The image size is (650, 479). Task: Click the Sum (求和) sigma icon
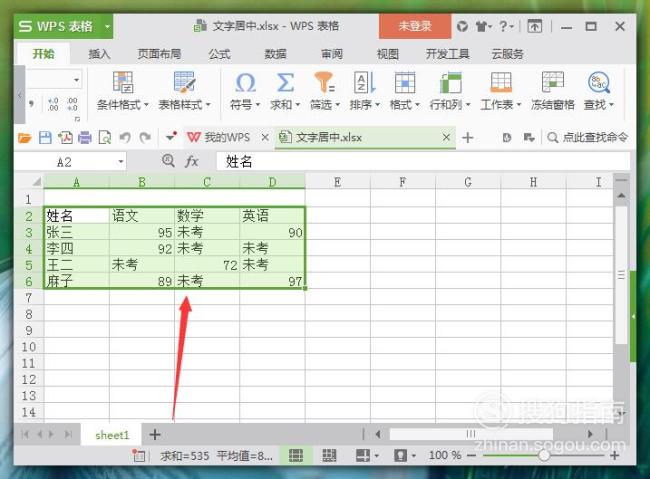285,83
